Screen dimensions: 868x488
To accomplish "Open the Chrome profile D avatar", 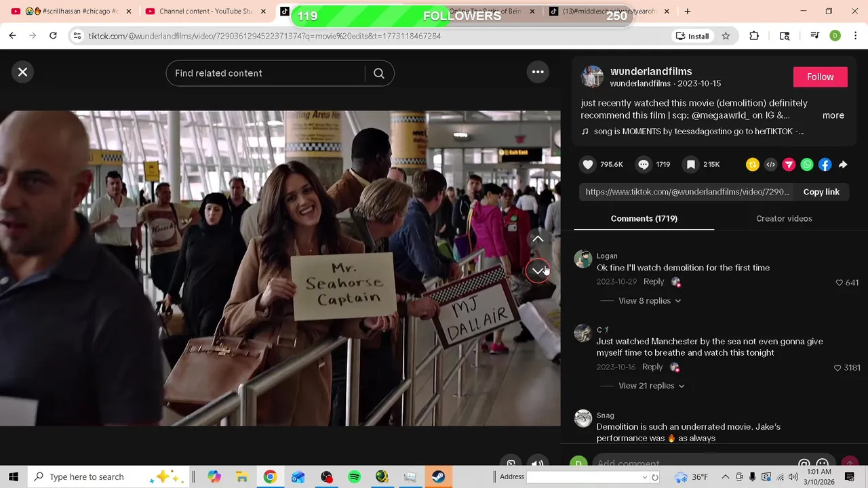I will click(x=835, y=36).
